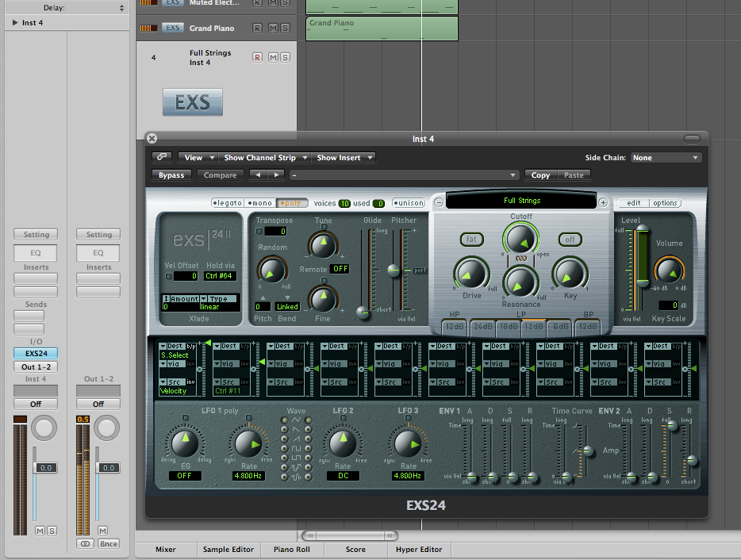Screen dimensions: 741x560
Task: Click the stereo link icon below Out 1-2 fader
Action: pos(85,544)
